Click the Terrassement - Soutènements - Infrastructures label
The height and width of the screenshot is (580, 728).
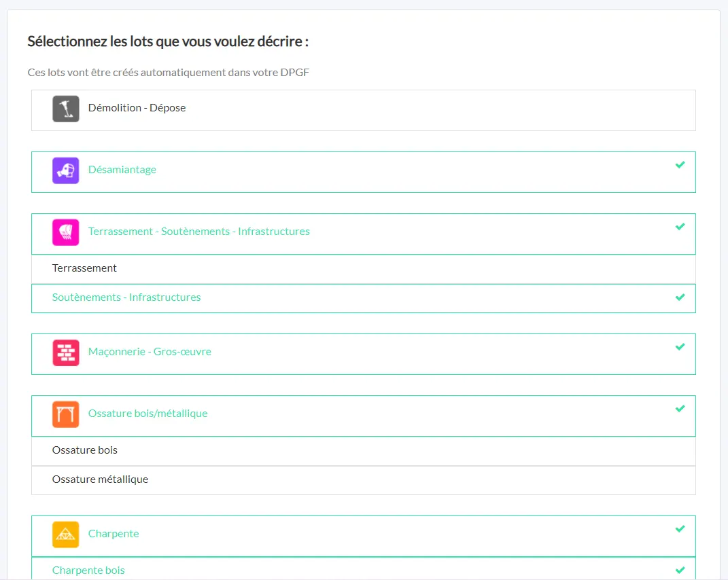coord(198,232)
